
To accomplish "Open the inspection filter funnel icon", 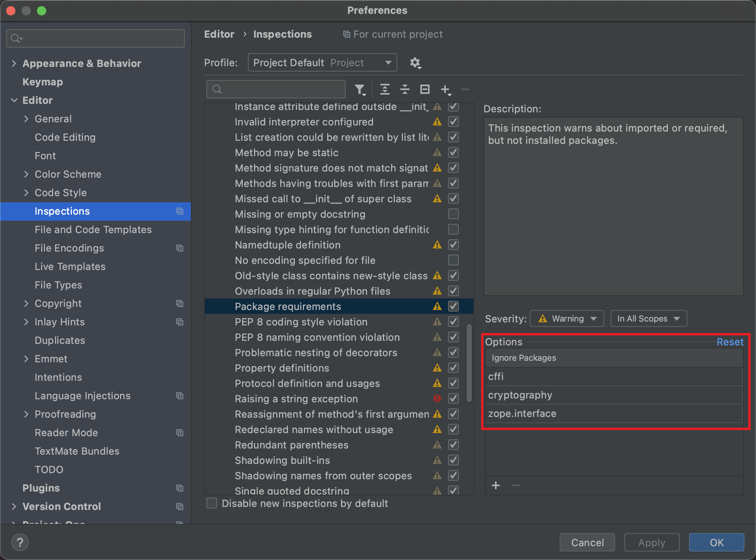I will pos(360,90).
